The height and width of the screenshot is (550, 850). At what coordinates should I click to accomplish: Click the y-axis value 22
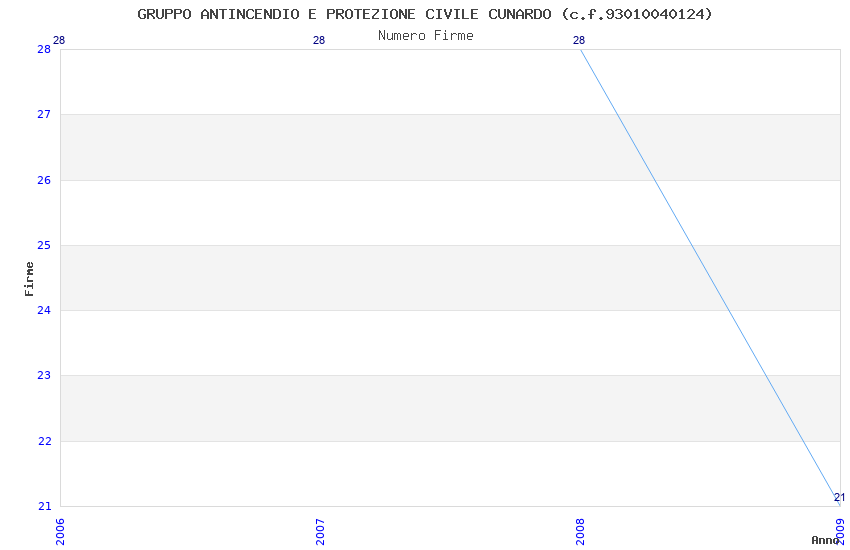click(44, 442)
